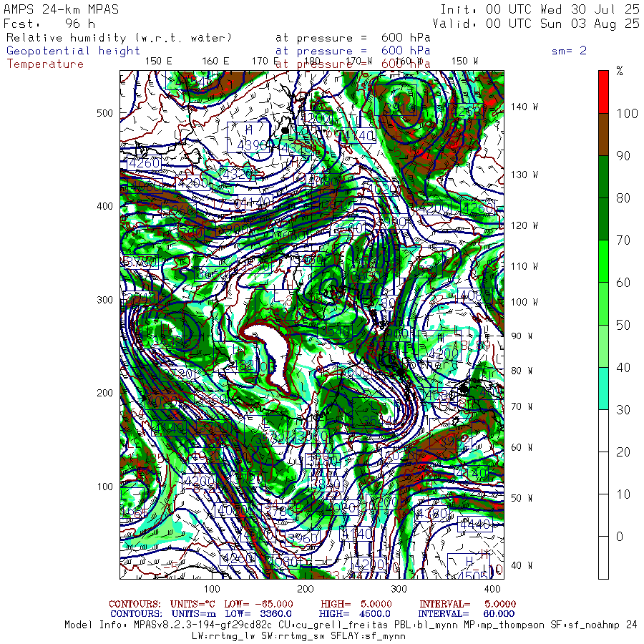Click the '140 W' longitude label
Viewport: 644px width, 644px height.
click(x=524, y=107)
